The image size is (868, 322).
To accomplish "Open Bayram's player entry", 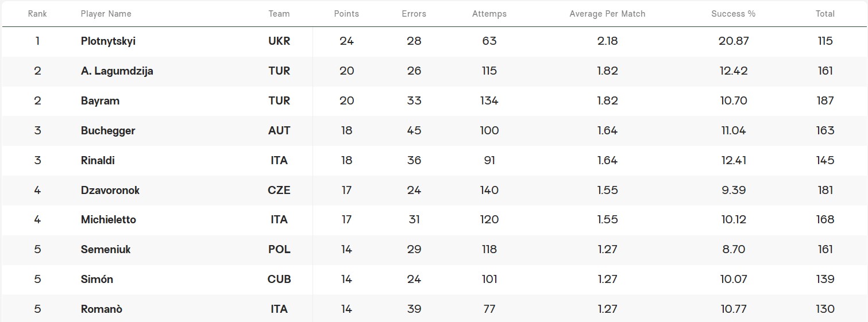I will [x=101, y=101].
